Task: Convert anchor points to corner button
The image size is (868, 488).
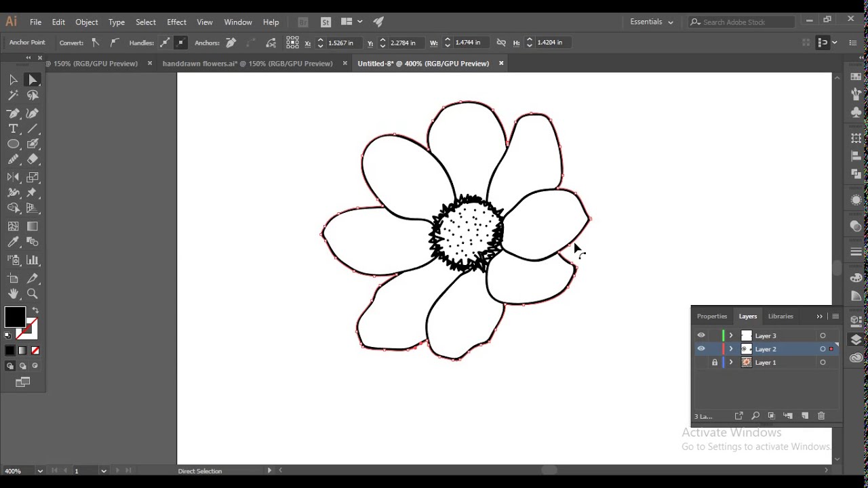Action: pyautogui.click(x=96, y=43)
